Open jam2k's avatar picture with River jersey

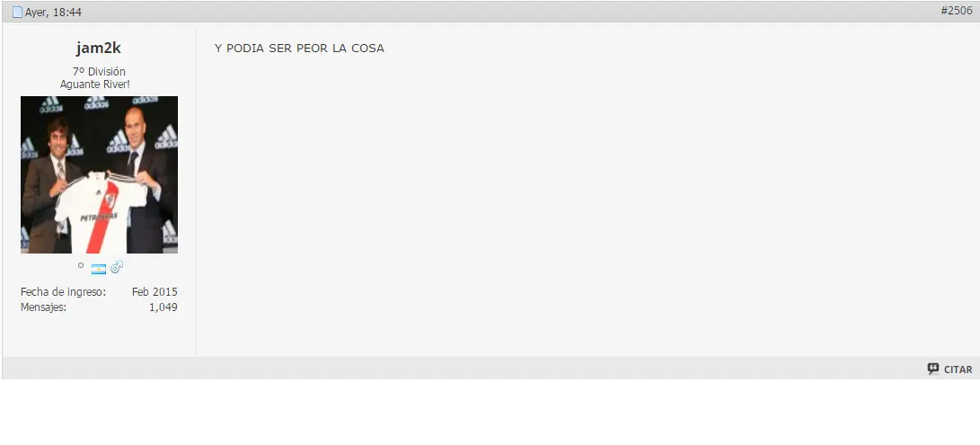coord(99,174)
